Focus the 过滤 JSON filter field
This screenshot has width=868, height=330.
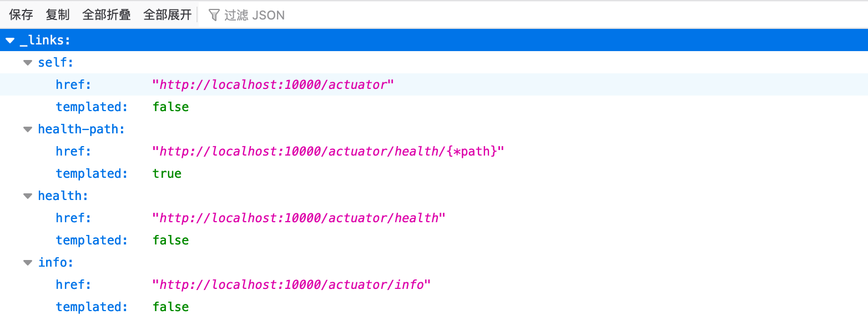pos(254,15)
